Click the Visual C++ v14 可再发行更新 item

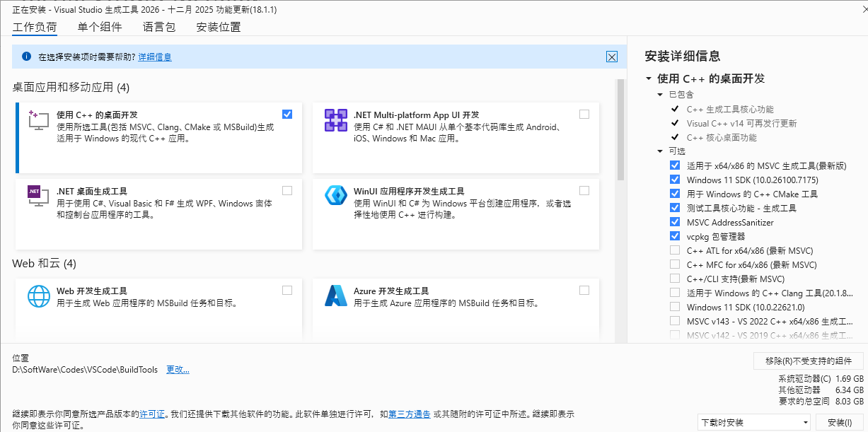(742, 123)
